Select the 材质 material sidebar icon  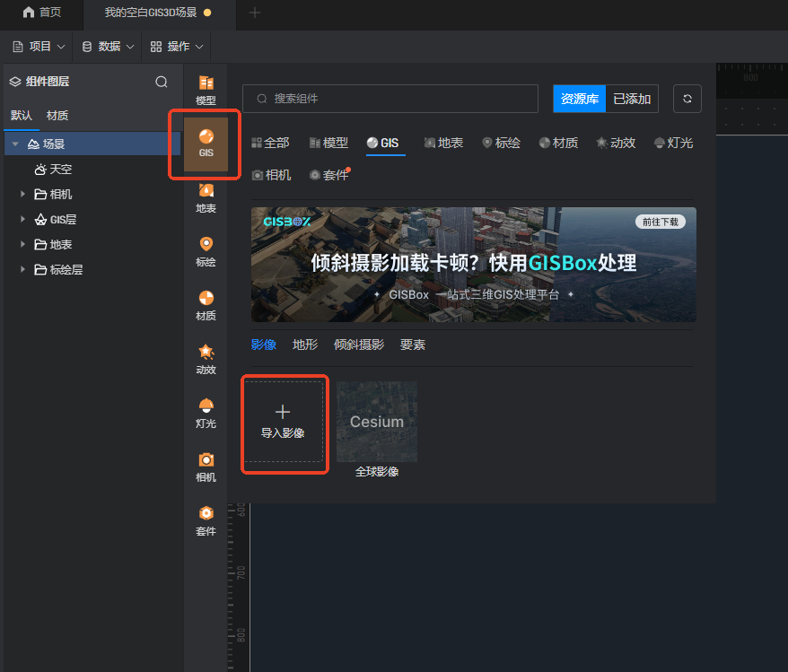[x=206, y=305]
